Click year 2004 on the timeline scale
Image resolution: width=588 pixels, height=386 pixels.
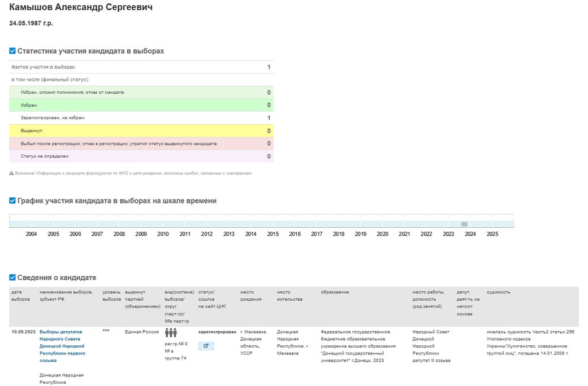click(31, 234)
